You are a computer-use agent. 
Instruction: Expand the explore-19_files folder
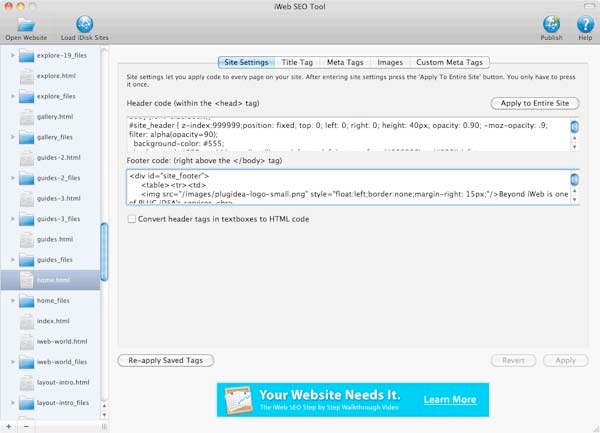[12, 55]
